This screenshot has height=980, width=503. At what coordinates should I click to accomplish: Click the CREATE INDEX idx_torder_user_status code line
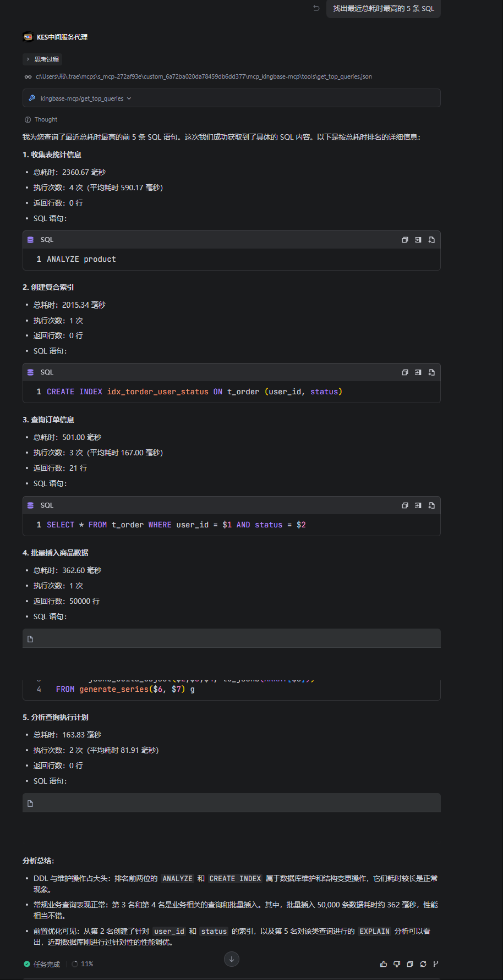(x=194, y=392)
